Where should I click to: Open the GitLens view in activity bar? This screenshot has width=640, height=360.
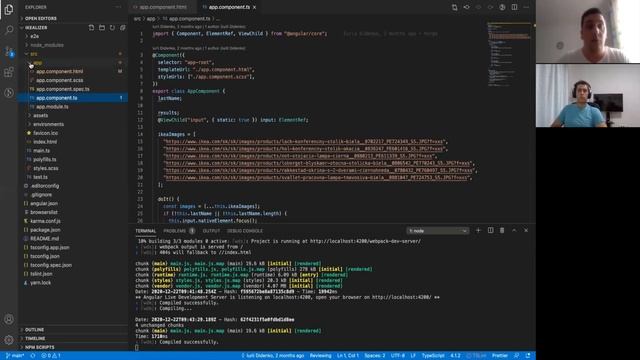9,93
